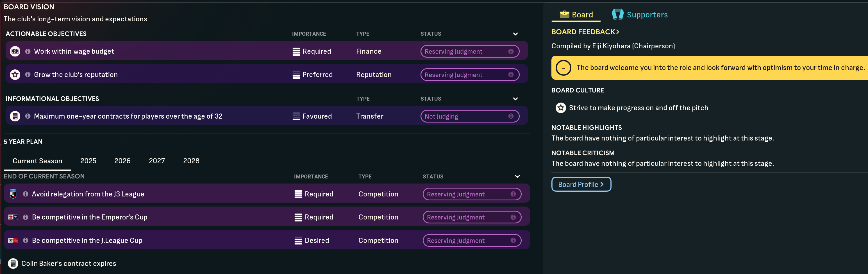
Task: Click info icon in Not Judging status pill
Action: click(x=511, y=116)
